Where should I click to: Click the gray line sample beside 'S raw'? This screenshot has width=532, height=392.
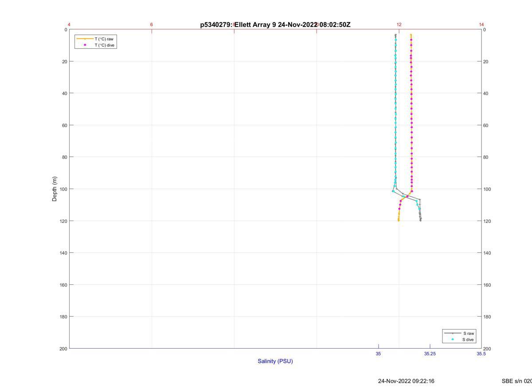point(453,333)
